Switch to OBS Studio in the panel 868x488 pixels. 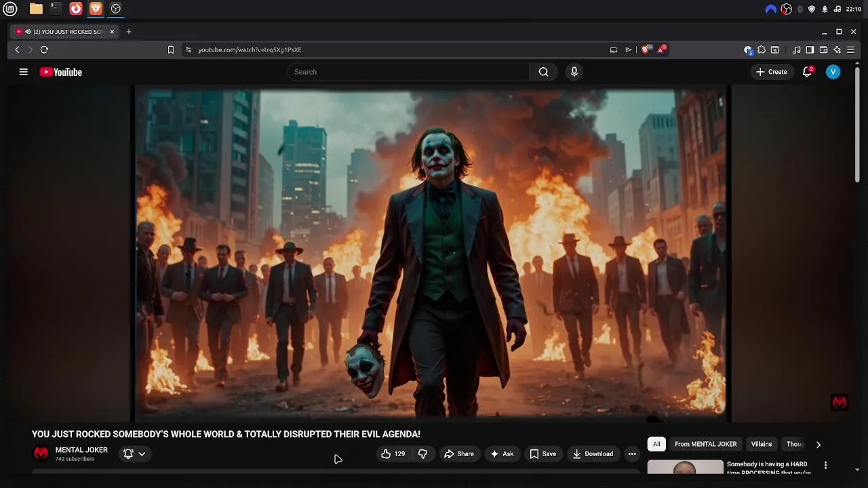point(116,9)
